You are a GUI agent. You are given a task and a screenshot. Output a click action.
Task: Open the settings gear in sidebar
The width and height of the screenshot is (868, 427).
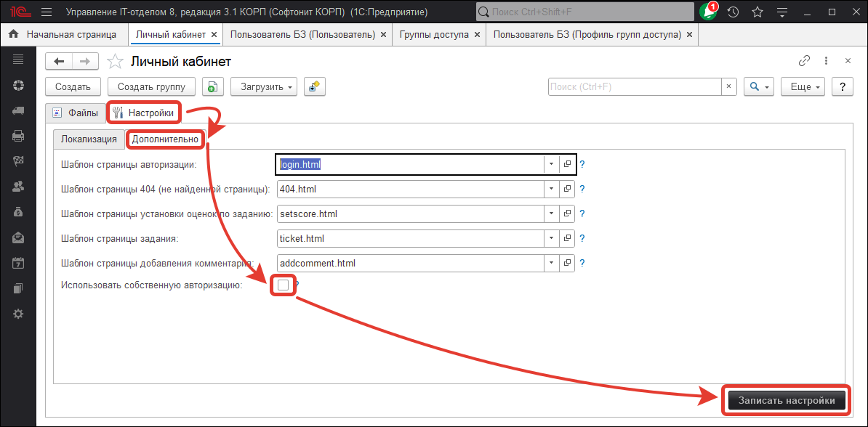click(x=18, y=314)
